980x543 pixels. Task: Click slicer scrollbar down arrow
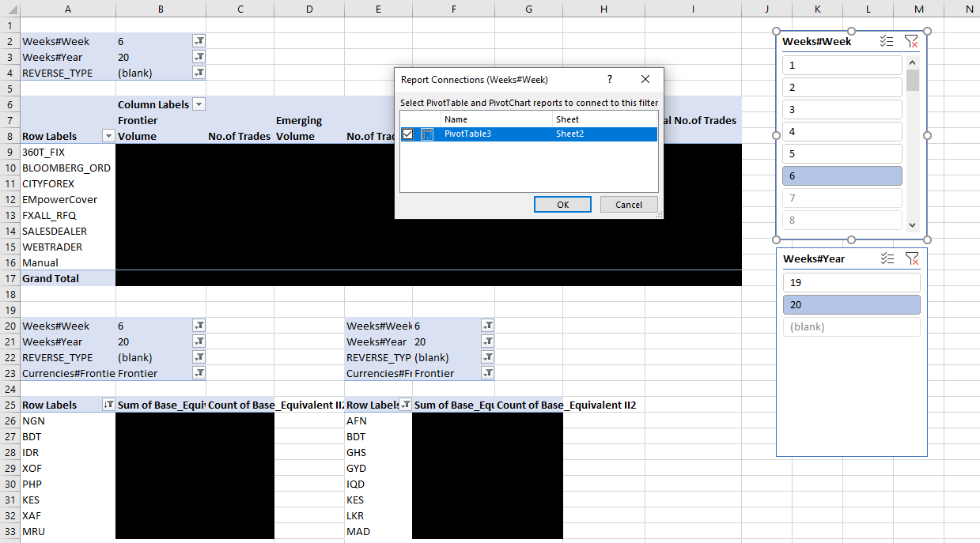913,224
